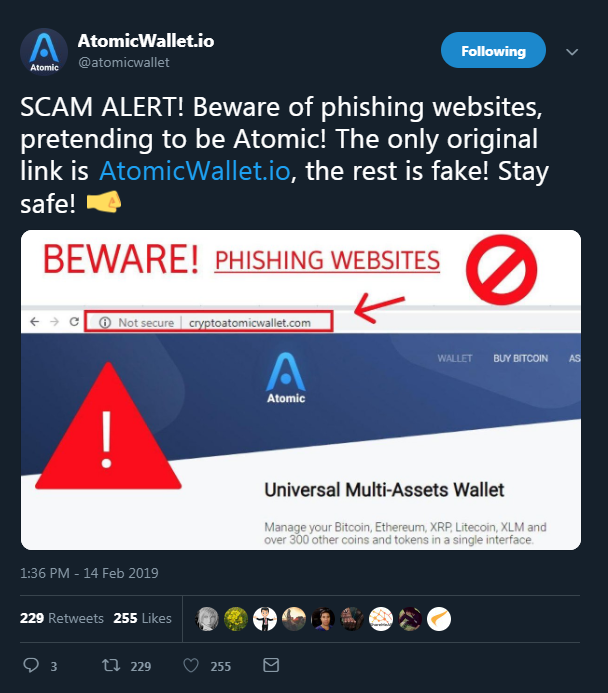Open the AtomicWallet profile avatar

[x=44, y=52]
